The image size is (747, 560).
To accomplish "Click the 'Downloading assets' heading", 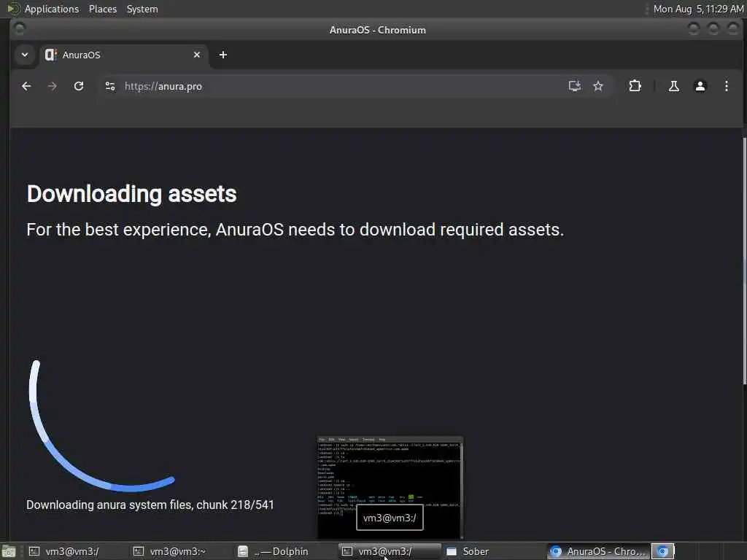I will [x=131, y=194].
